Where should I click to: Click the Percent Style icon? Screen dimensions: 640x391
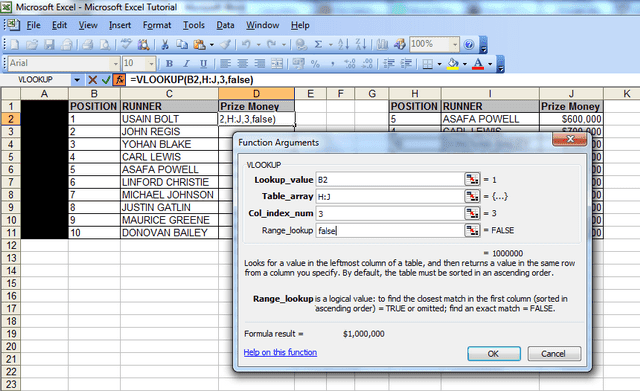point(315,64)
